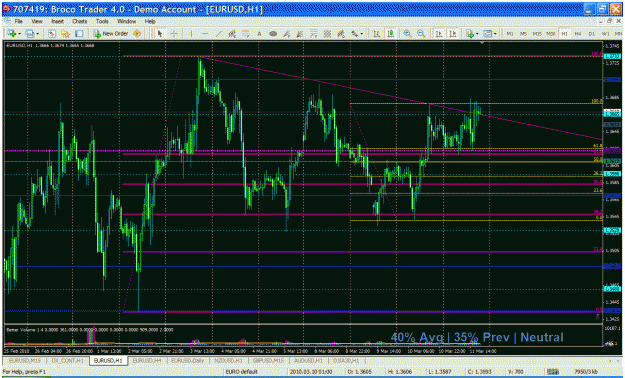Switch to EURUSD,Daily chart tab

(187, 360)
